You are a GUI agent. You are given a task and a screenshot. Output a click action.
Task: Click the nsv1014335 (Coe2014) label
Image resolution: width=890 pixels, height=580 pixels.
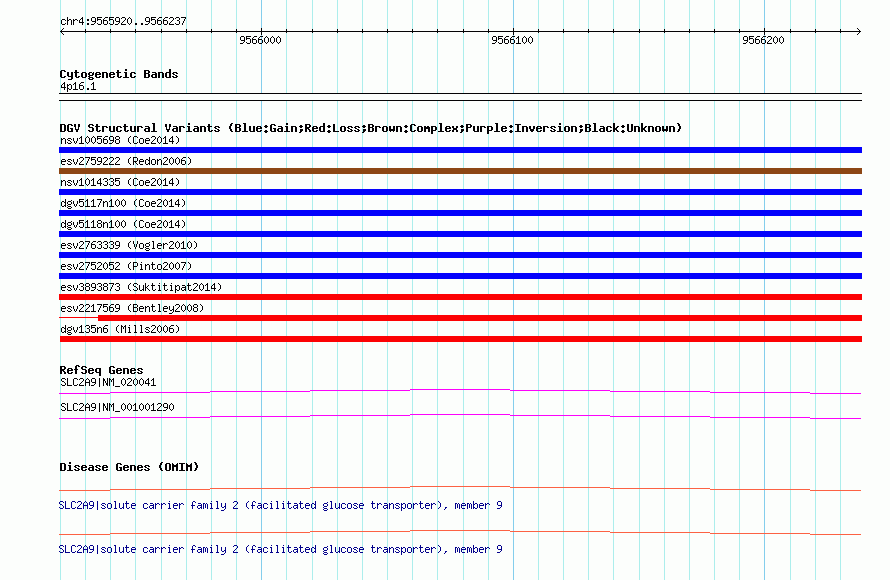pyautogui.click(x=120, y=182)
